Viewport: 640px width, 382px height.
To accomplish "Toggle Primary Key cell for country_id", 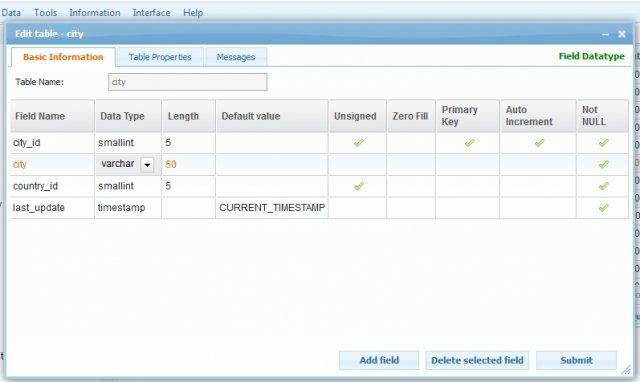I will click(468, 186).
